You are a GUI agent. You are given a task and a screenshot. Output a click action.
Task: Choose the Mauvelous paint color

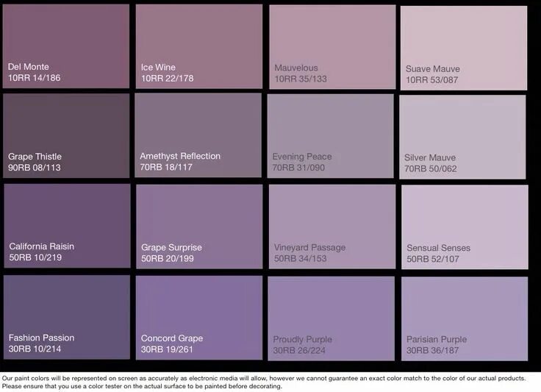[332, 47]
